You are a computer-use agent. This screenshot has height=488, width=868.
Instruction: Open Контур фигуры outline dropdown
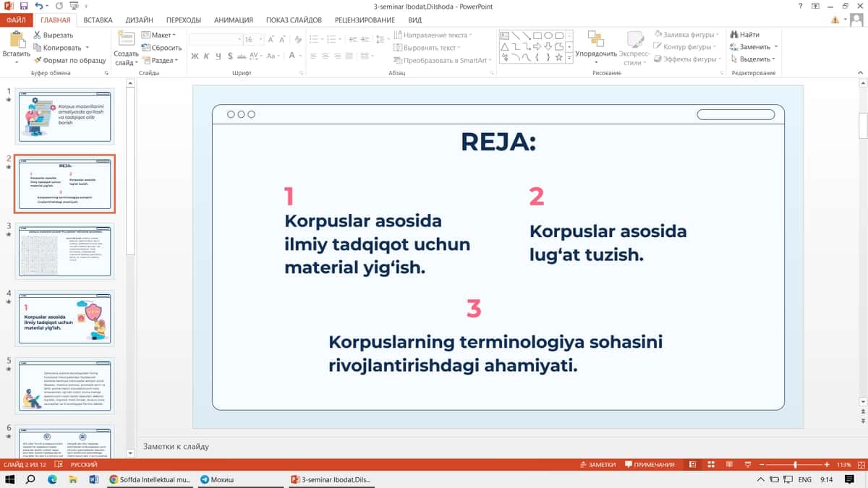(x=686, y=47)
